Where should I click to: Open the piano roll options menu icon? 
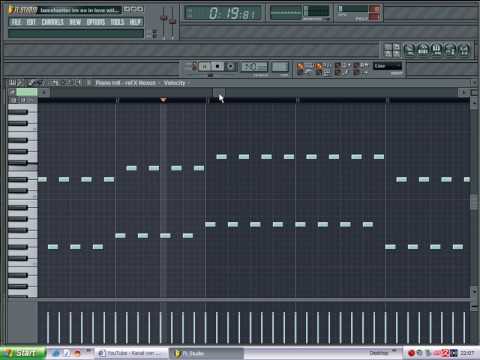pos(12,83)
